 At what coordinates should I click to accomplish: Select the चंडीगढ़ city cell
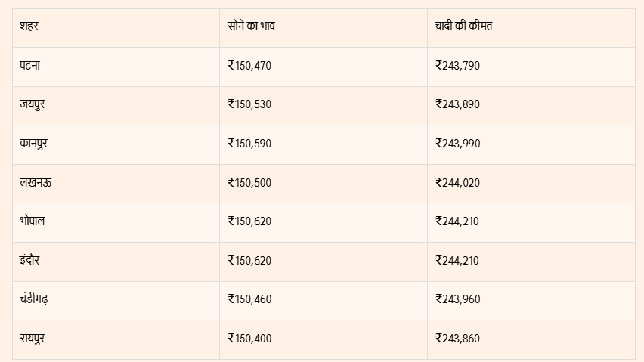point(35,299)
